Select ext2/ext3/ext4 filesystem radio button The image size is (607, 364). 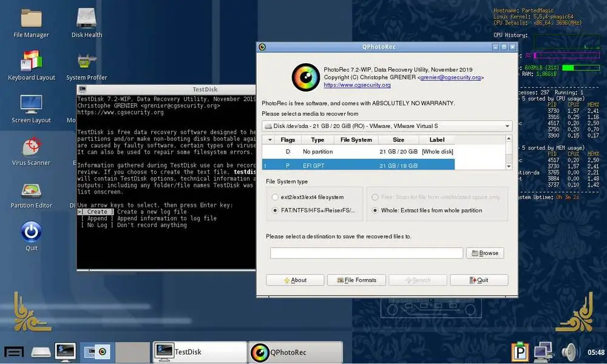click(x=275, y=197)
